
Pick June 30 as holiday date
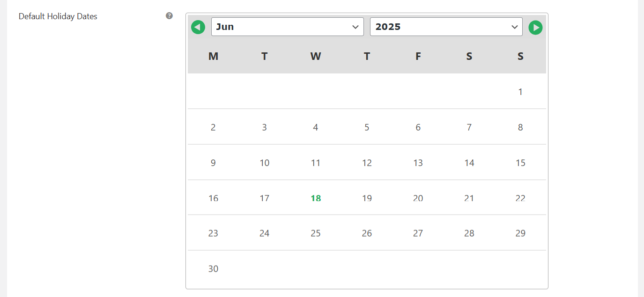tap(213, 269)
